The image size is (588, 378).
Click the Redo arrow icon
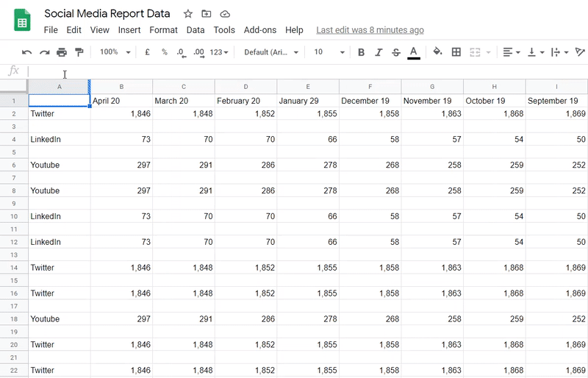pos(45,52)
